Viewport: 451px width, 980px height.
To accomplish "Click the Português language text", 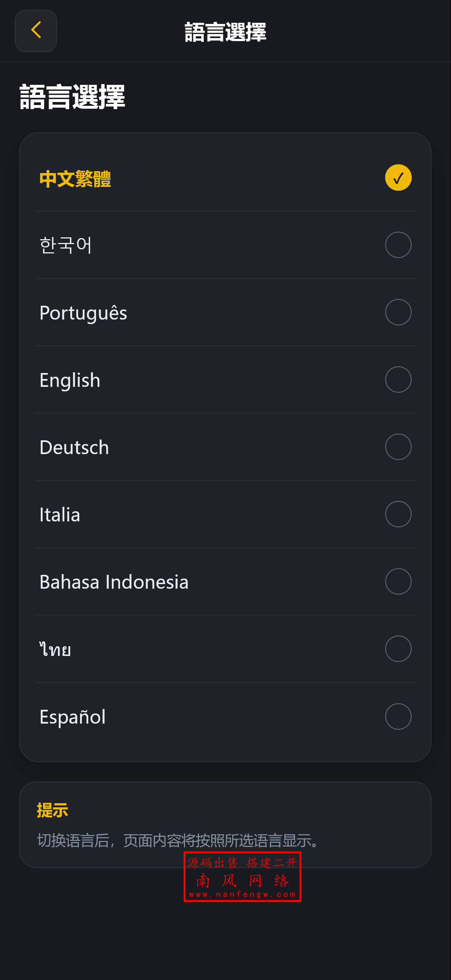I will click(x=83, y=313).
